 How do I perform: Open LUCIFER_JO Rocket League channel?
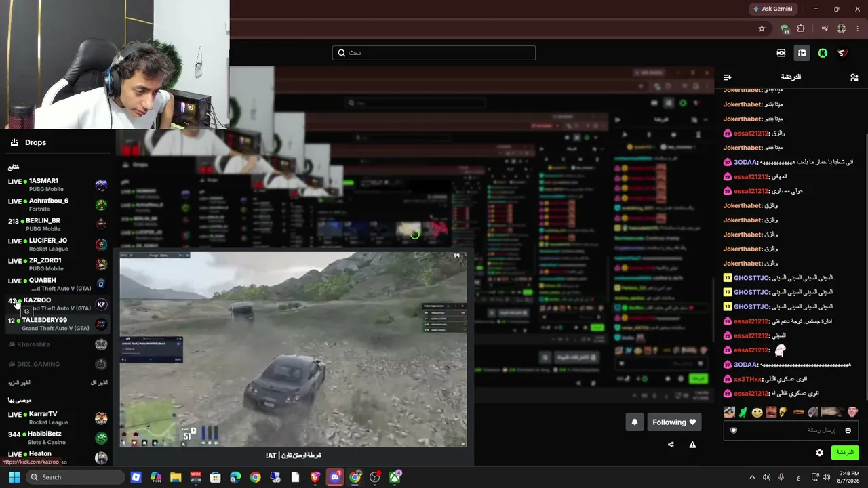[x=58, y=244]
